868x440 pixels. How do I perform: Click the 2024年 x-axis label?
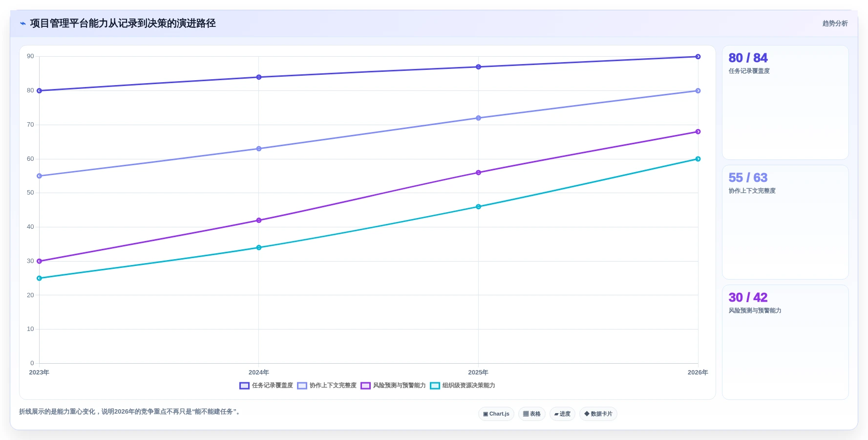coord(259,373)
